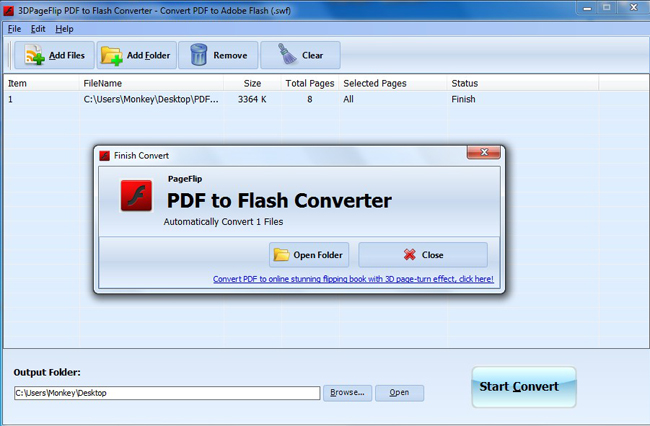Click the Open button beside Browse
Viewport: 650px width, 426px height.
click(399, 392)
